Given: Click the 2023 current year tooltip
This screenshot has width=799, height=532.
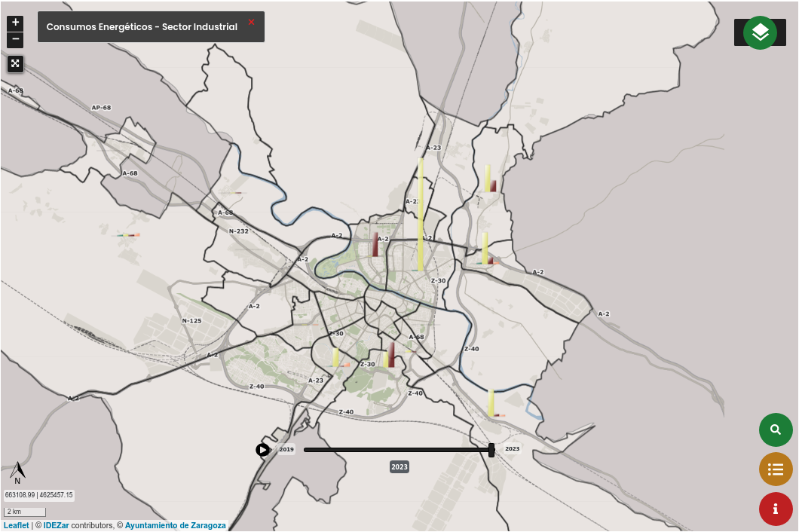Looking at the screenshot, I should pos(399,466).
